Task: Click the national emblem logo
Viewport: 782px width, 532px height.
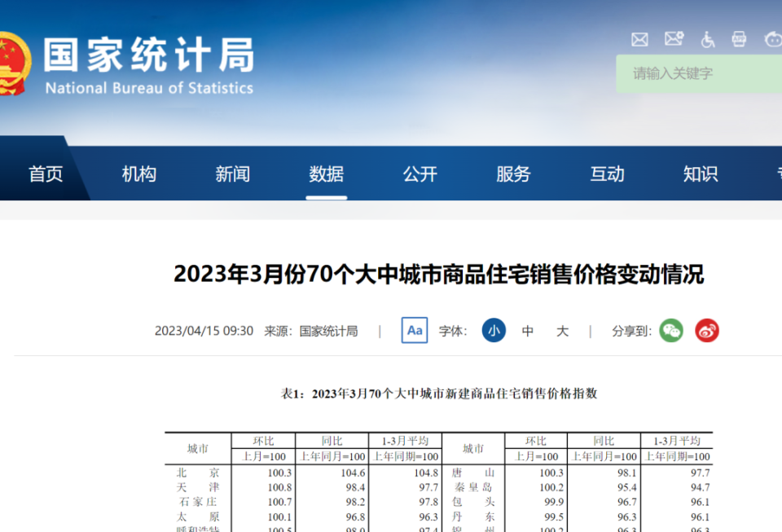Action: 12,64
